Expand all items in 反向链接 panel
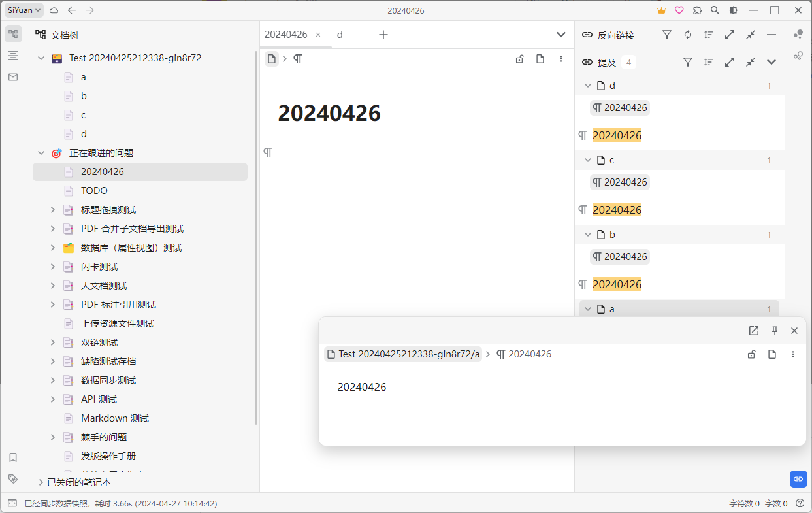 (730, 35)
